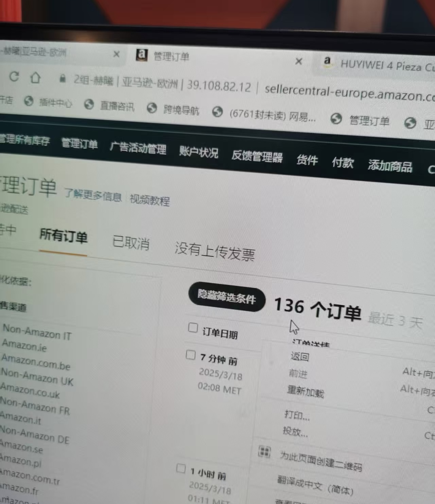Open 广告活动管理 in the navigation bar
Viewport: 435px width, 504px height.
coord(138,148)
